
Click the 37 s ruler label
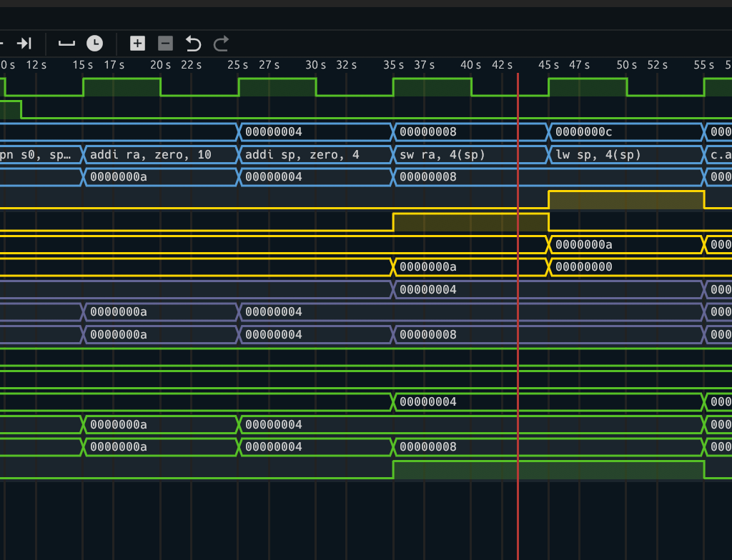(425, 65)
